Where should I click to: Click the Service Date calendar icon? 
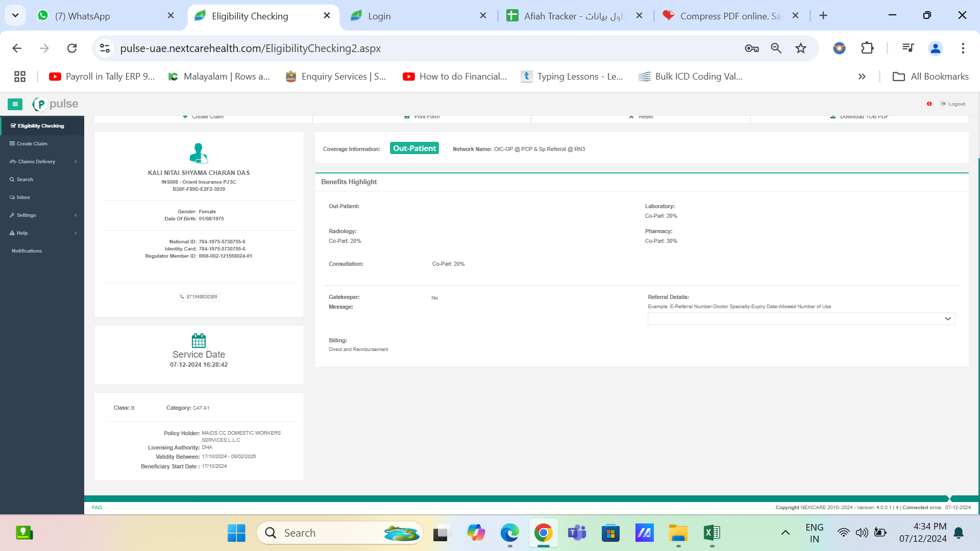tap(199, 340)
